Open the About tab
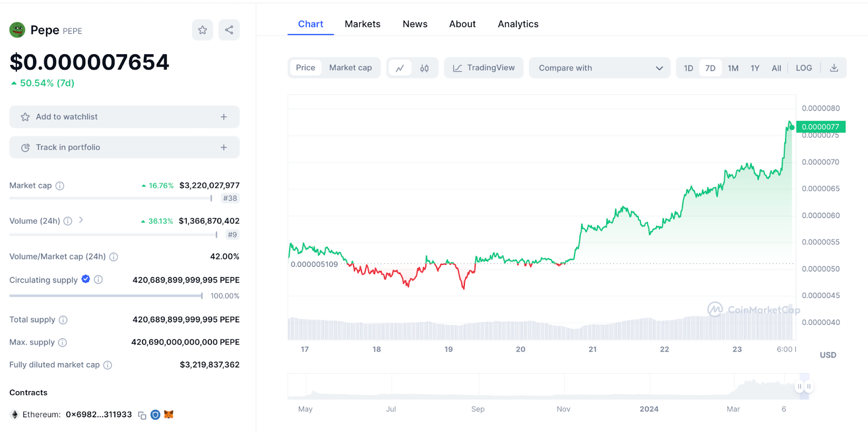This screenshot has height=433, width=868. [462, 24]
